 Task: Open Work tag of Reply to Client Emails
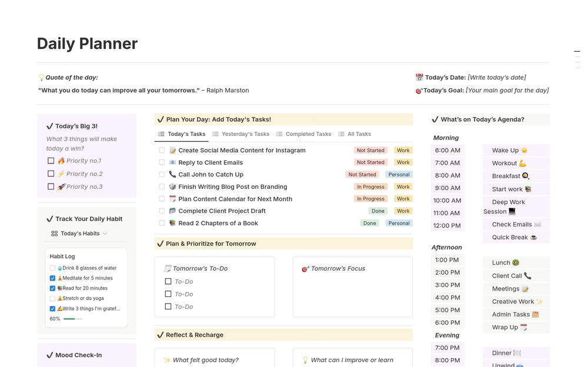[403, 162]
